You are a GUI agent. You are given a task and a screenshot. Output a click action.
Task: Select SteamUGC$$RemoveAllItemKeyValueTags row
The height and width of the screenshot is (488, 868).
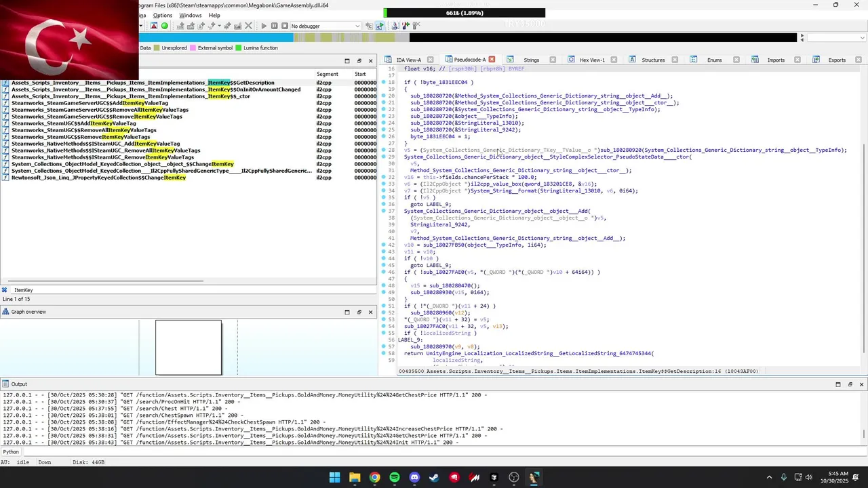point(189,130)
